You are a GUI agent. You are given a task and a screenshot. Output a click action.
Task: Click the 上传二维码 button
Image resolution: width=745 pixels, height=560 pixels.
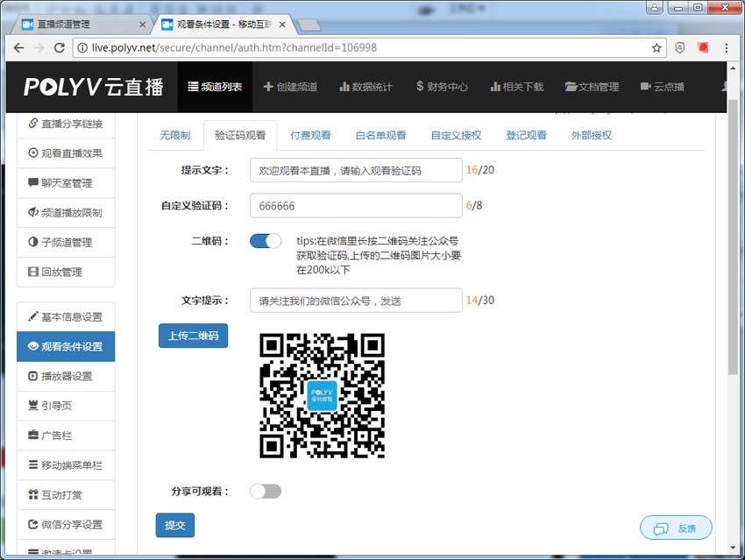pyautogui.click(x=193, y=336)
